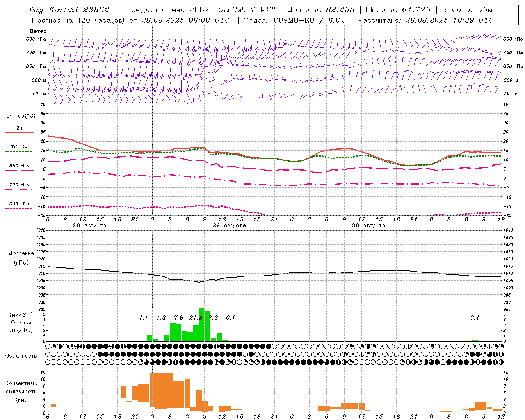Viewport: 525px width, 420px height.
Task: Click the (мм/3ч.) precipitation unit label
Action: 21,315
